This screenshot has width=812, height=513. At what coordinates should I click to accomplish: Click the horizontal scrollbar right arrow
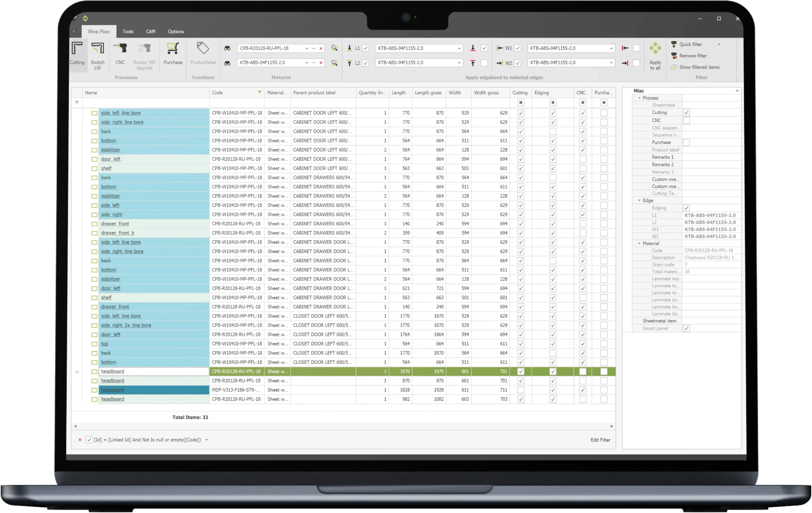(611, 426)
